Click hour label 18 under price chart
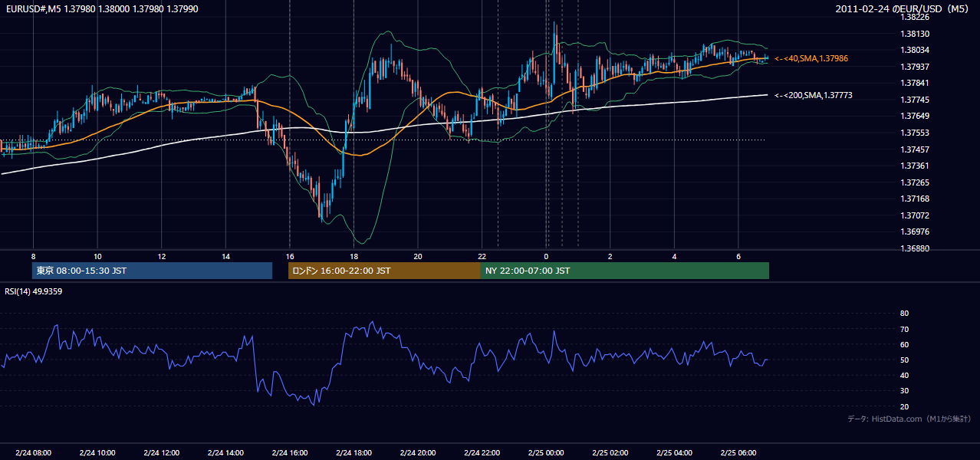The width and height of the screenshot is (980, 460). [354, 256]
